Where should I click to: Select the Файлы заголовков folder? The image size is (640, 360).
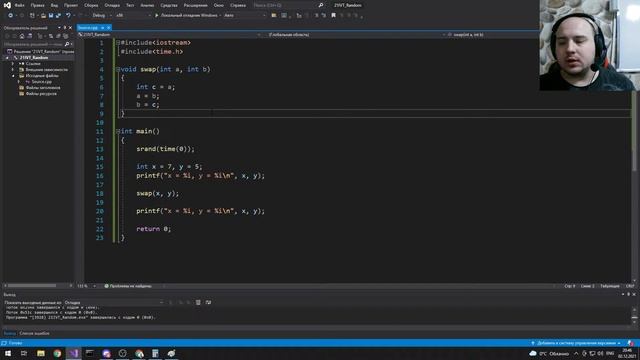pos(42,88)
